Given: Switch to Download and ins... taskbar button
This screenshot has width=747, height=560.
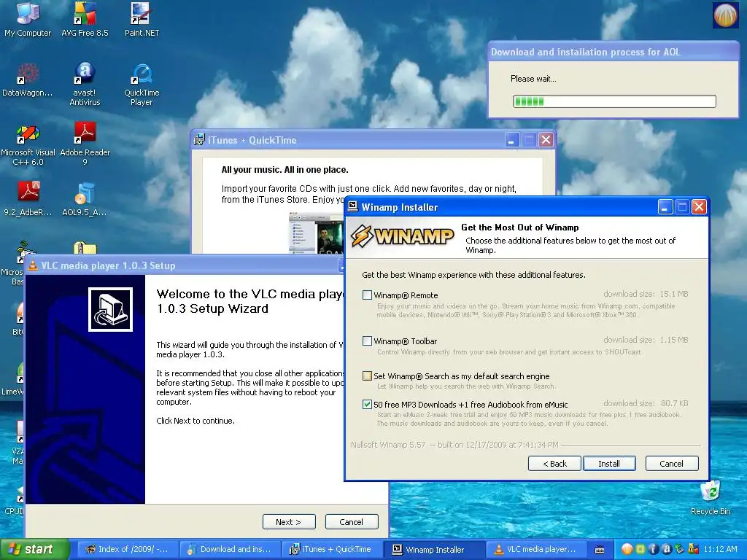Looking at the screenshot, I should point(230,549).
